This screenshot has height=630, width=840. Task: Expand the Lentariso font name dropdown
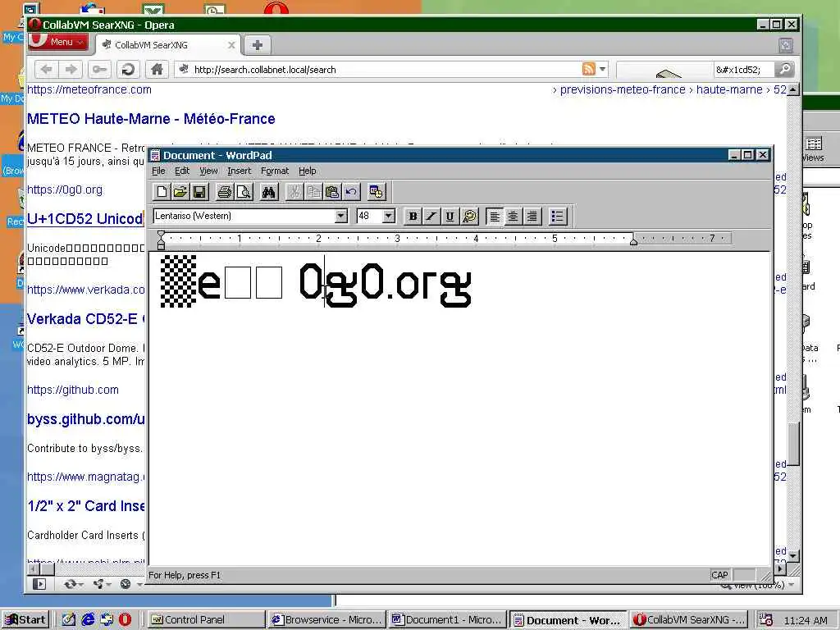click(340, 216)
